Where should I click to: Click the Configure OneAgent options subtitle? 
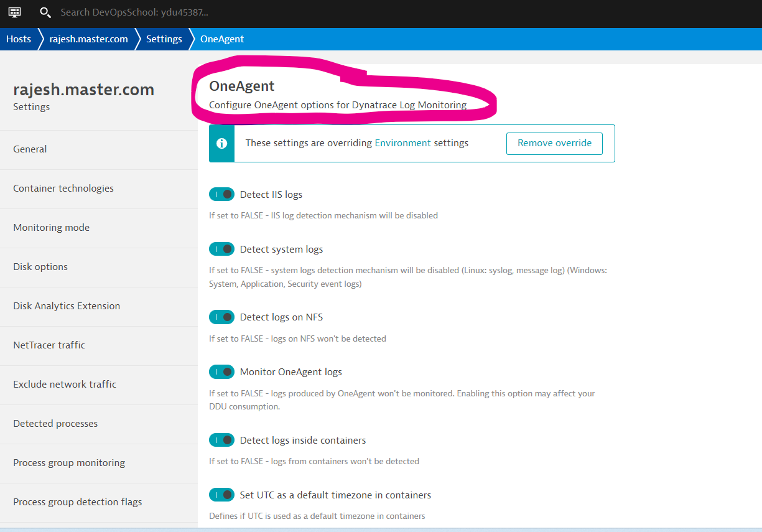pos(338,105)
